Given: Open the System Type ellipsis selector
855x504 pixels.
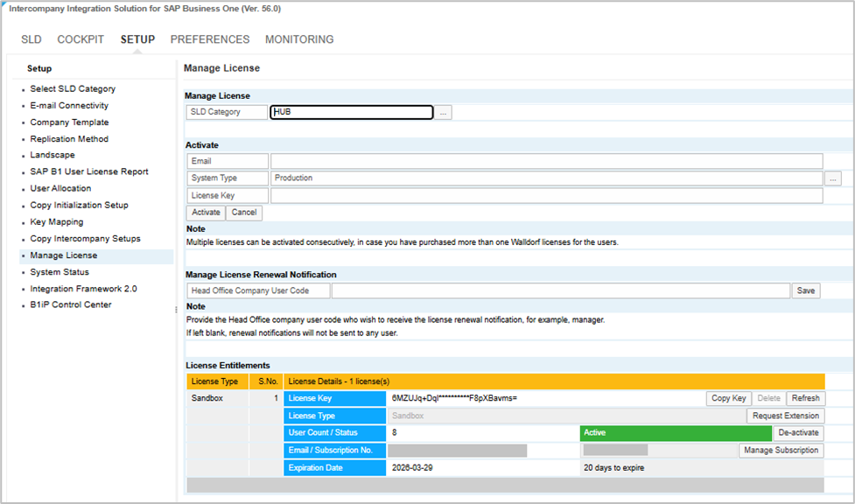Looking at the screenshot, I should (832, 178).
